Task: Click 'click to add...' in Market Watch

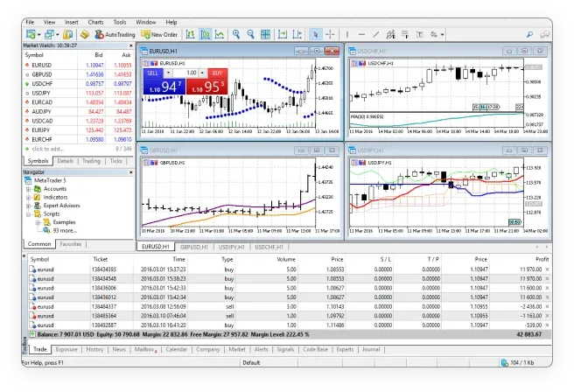Action: click(49, 150)
